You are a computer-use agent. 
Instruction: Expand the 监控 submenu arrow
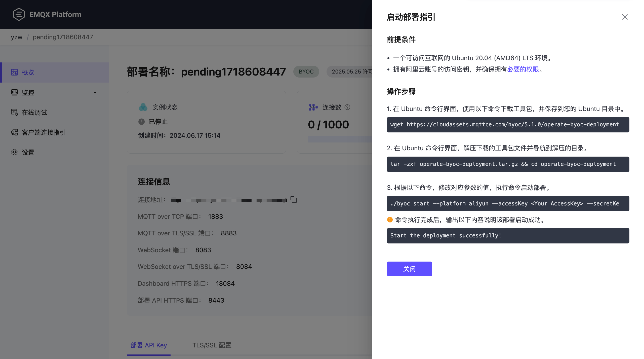point(95,93)
